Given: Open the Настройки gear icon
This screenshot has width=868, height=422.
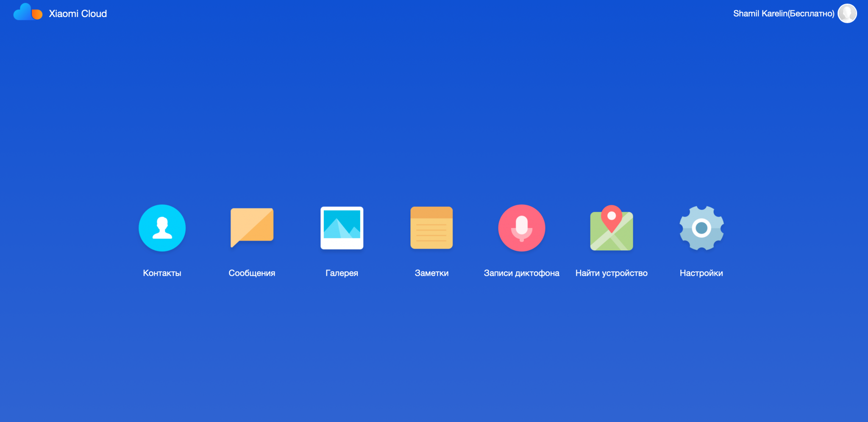Looking at the screenshot, I should 701,228.
